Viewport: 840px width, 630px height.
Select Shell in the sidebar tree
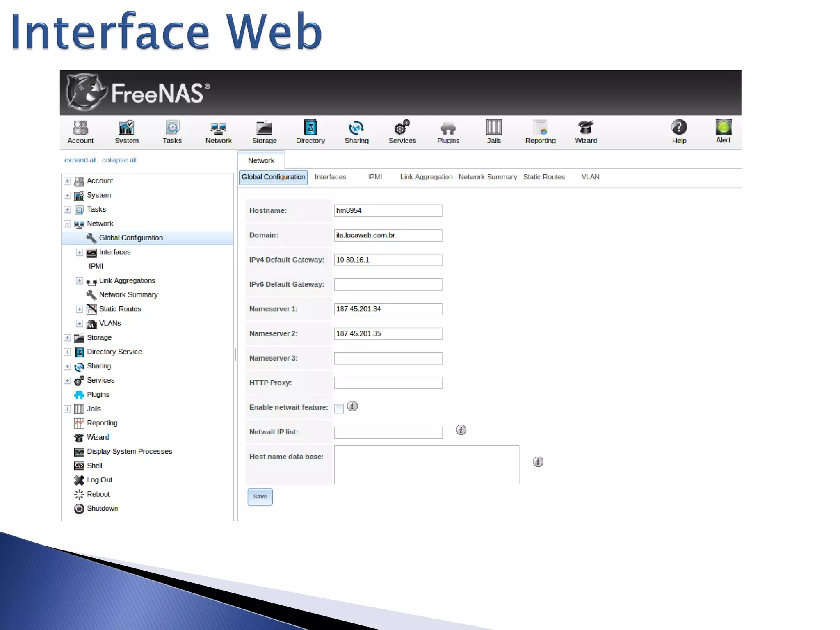pos(94,466)
